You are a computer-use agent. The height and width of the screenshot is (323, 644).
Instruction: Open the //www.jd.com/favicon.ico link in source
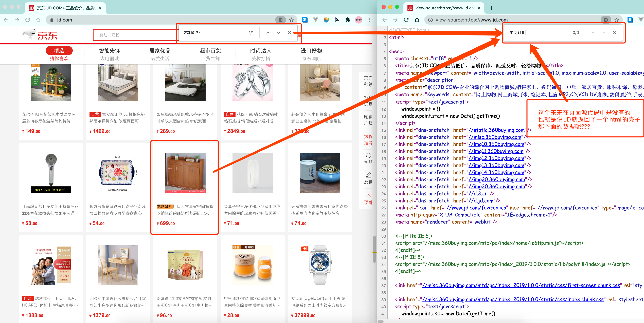click(x=476, y=208)
